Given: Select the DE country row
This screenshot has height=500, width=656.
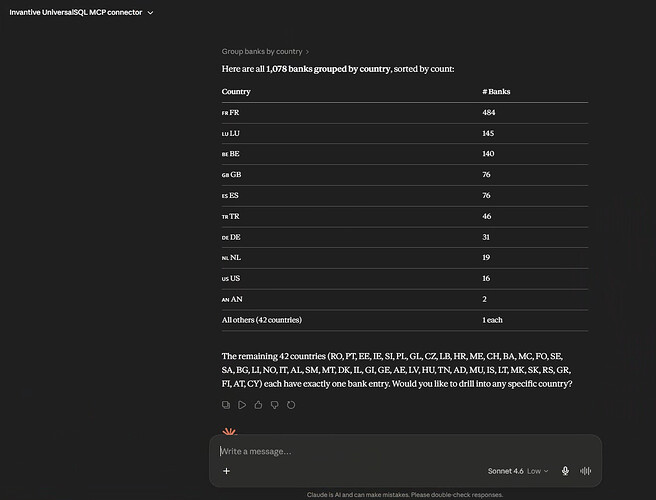Looking at the screenshot, I should [405, 237].
